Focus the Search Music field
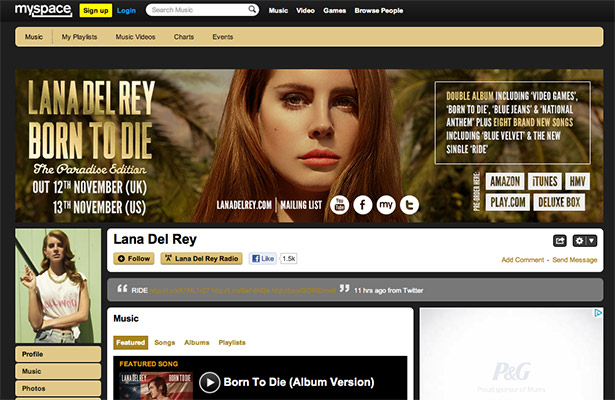 click(x=202, y=10)
